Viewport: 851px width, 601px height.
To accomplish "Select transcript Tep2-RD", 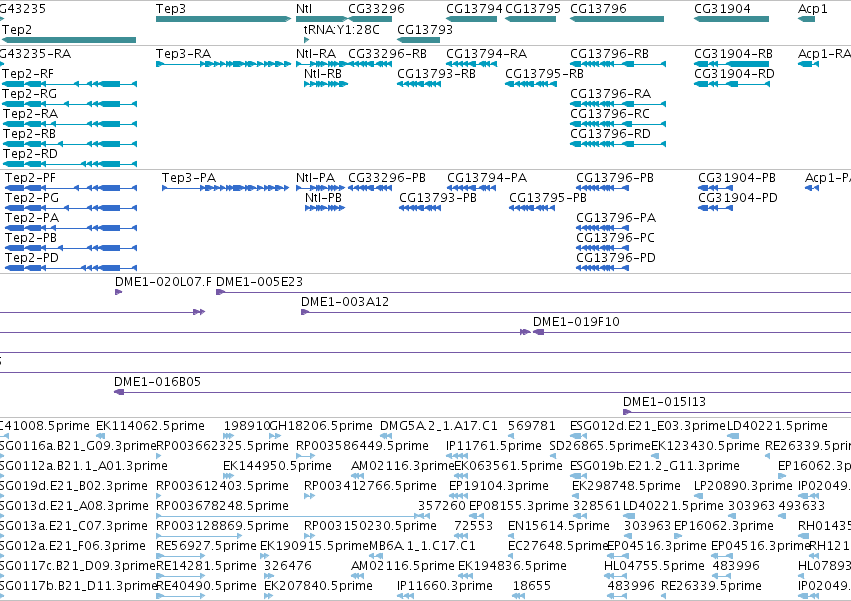I will (69, 164).
